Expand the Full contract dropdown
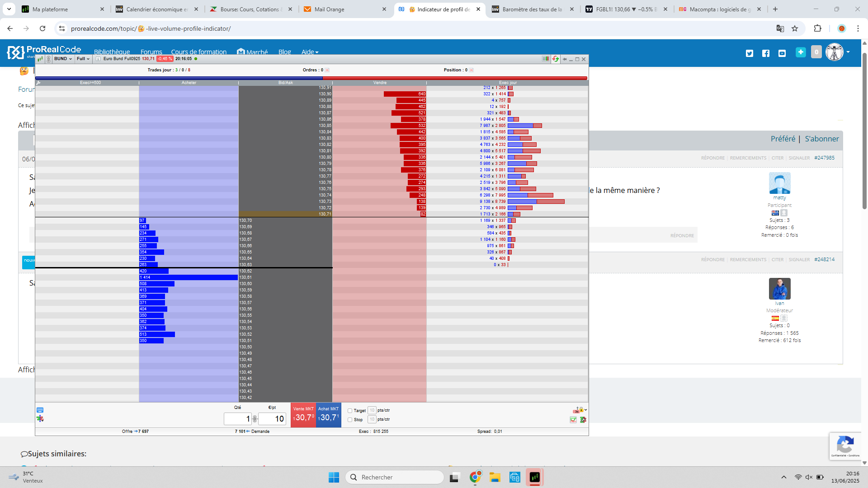The image size is (868, 488). point(83,59)
